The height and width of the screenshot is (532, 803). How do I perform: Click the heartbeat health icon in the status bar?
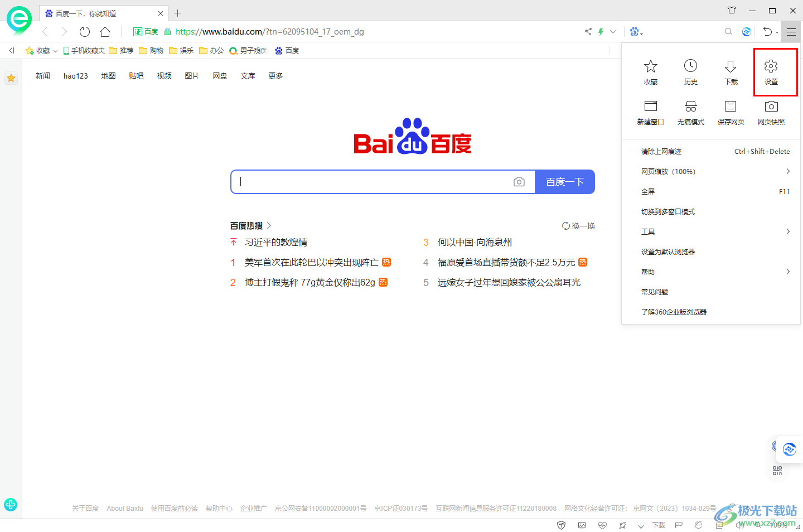pos(602,525)
